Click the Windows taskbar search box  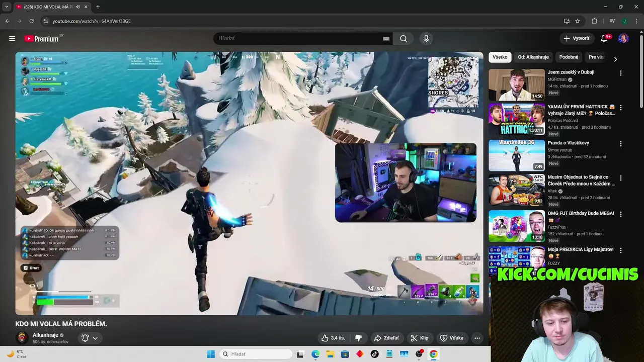(256, 354)
